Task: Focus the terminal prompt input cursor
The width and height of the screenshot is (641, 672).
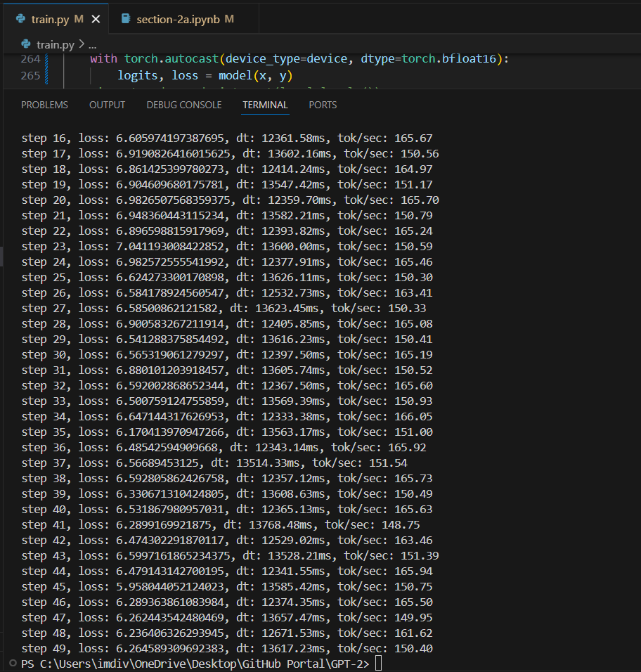Action: (x=378, y=664)
